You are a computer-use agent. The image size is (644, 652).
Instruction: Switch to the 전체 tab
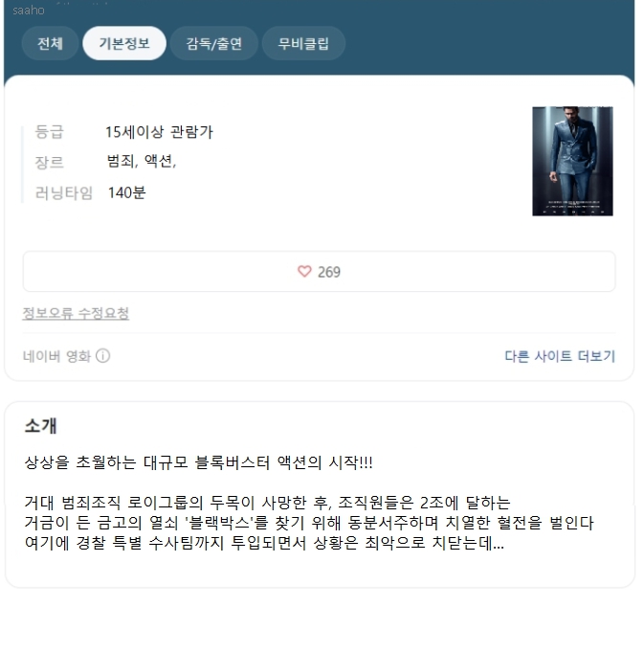pos(50,43)
